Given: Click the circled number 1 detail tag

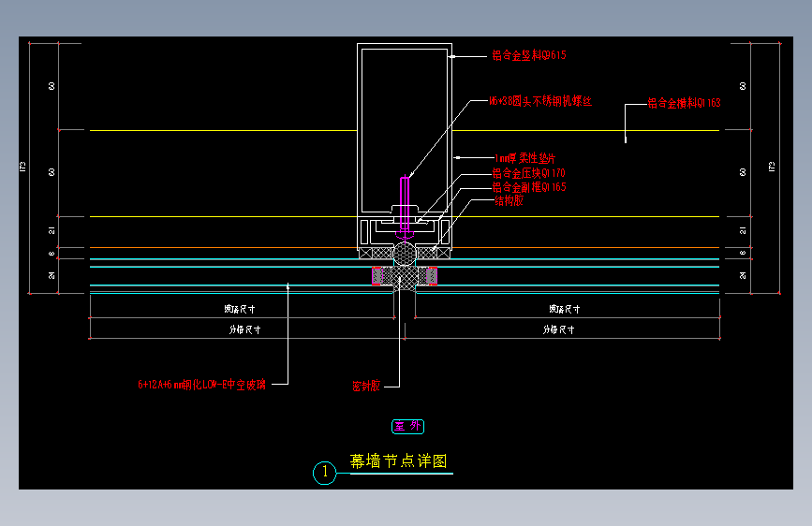Looking at the screenshot, I should [325, 473].
